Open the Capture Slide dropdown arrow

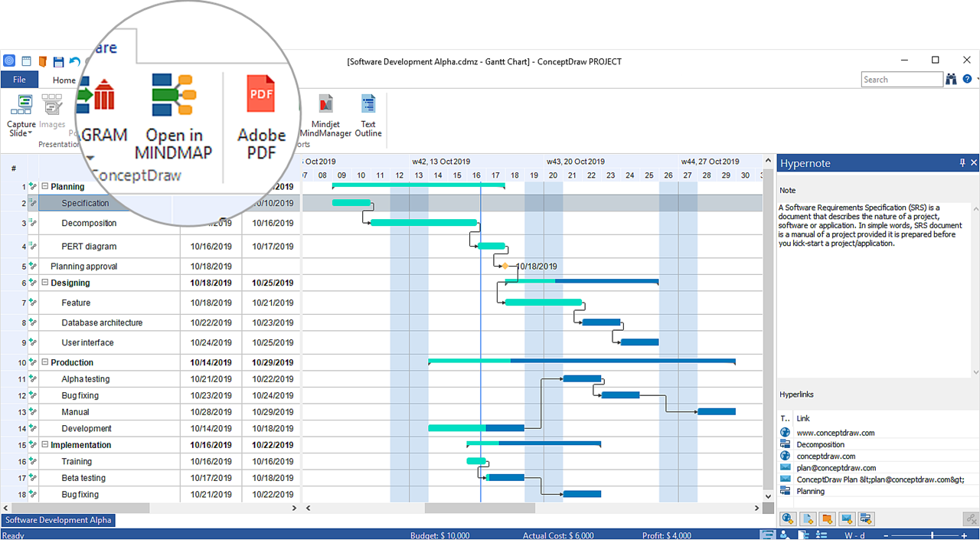[x=31, y=134]
